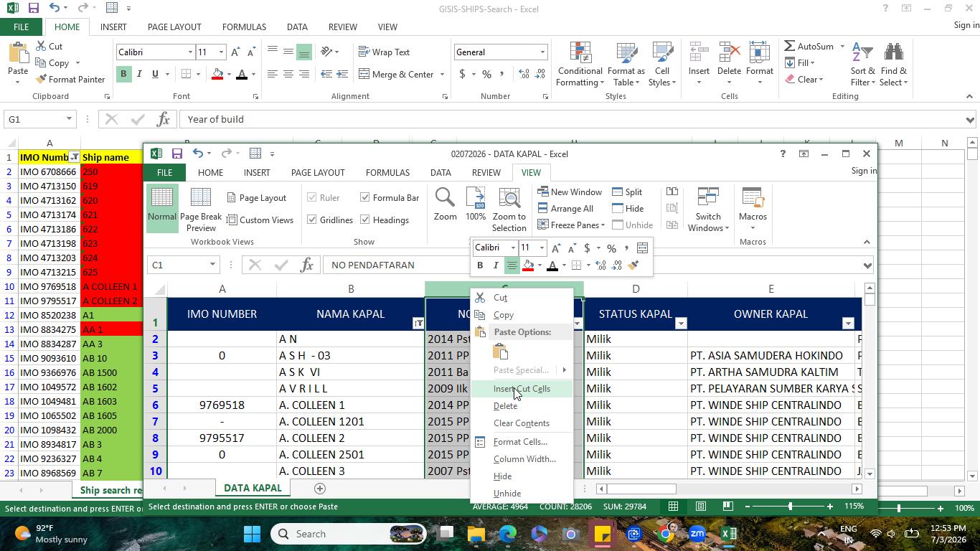Click italic button in mini toolbar
Screen dimensions: 980x551
click(496, 265)
